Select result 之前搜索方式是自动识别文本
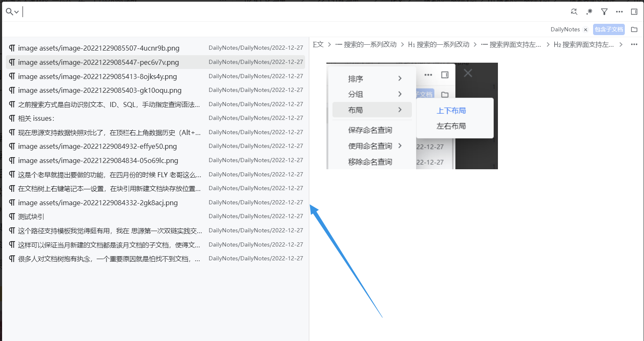This screenshot has height=341, width=644. (x=155, y=104)
